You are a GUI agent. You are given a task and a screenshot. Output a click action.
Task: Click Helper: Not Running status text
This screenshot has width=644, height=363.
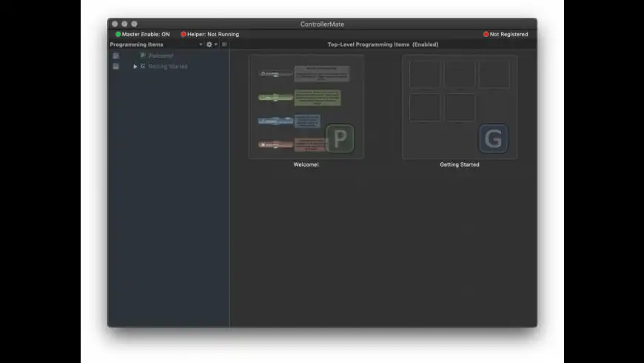point(212,34)
